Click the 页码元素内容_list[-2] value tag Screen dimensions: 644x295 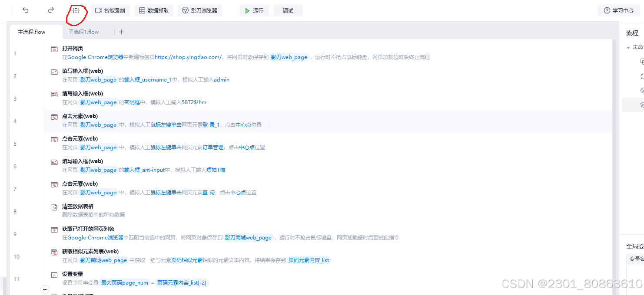click(x=182, y=282)
